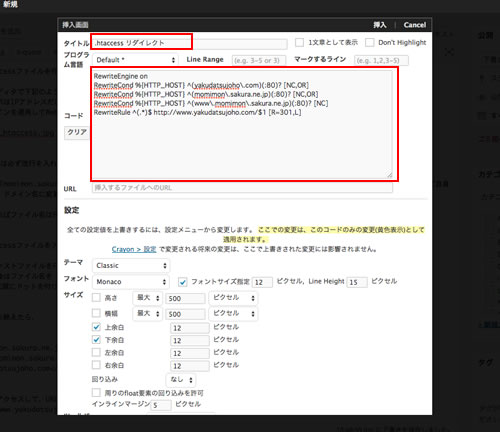Click the 挿入 button in dialog header
500x432 pixels.
380,25
